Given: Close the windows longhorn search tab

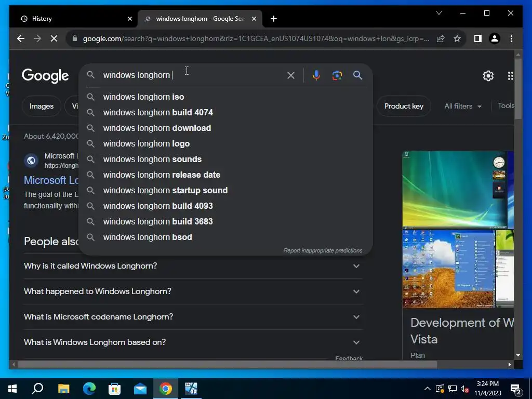Looking at the screenshot, I should click(254, 19).
